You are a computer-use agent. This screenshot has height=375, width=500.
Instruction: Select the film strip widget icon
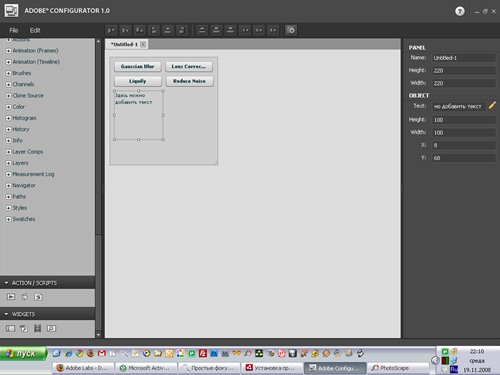coord(38,329)
